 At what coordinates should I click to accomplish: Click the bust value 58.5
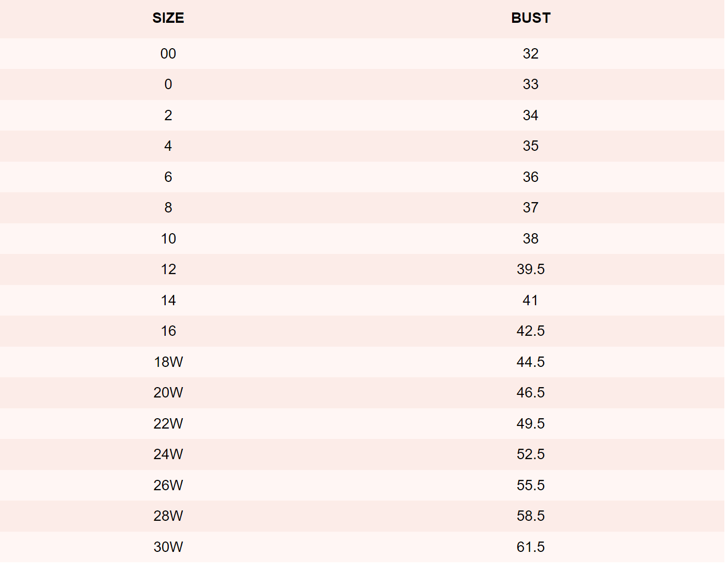pos(531,516)
